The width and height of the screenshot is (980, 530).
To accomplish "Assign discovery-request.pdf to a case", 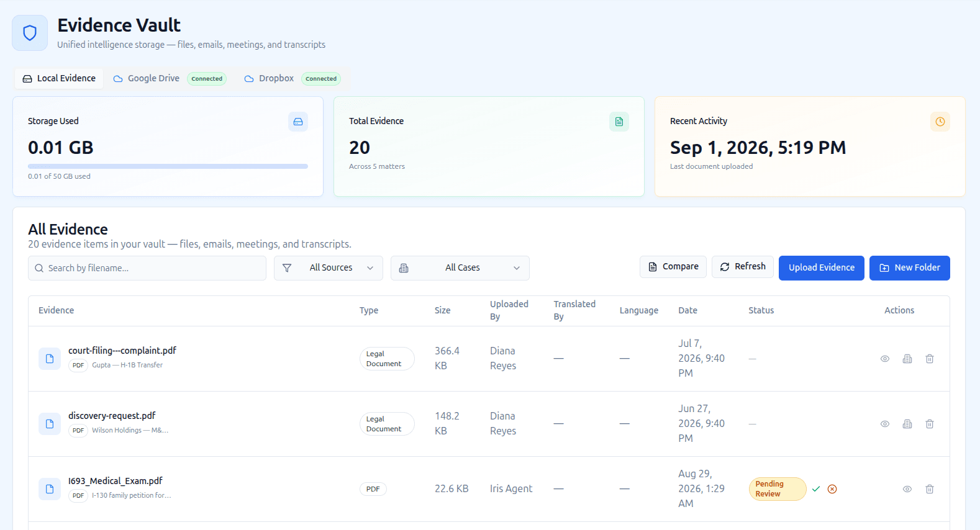I will (907, 424).
